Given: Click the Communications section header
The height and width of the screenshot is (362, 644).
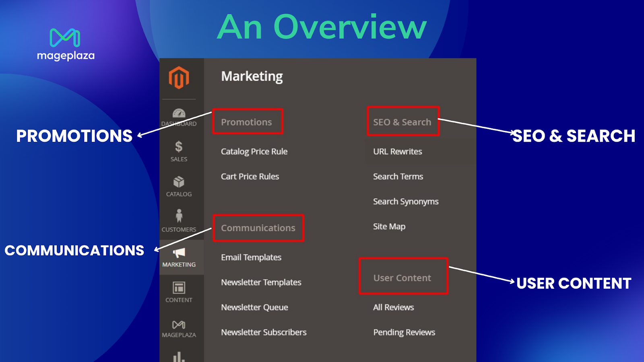Looking at the screenshot, I should (x=258, y=228).
